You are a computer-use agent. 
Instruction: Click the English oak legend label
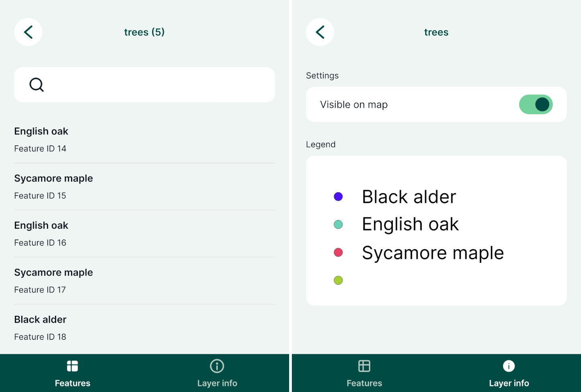point(410,224)
